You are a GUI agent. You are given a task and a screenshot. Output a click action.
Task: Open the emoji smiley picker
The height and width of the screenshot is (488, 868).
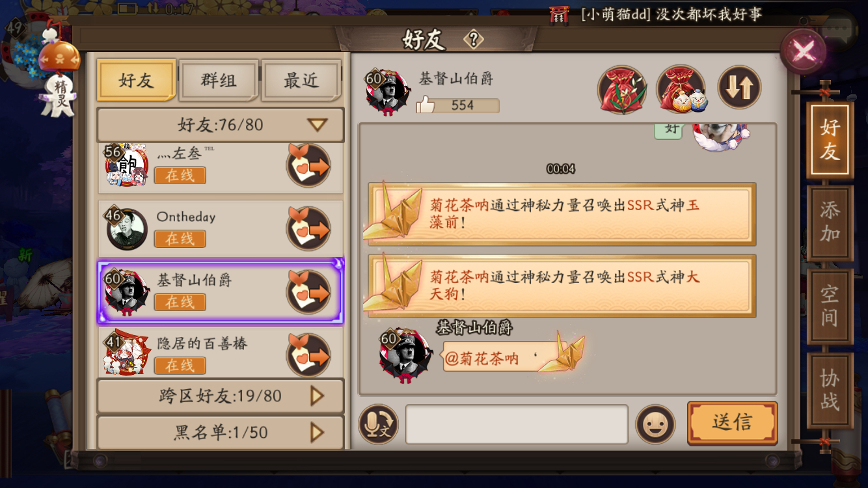pyautogui.click(x=655, y=425)
